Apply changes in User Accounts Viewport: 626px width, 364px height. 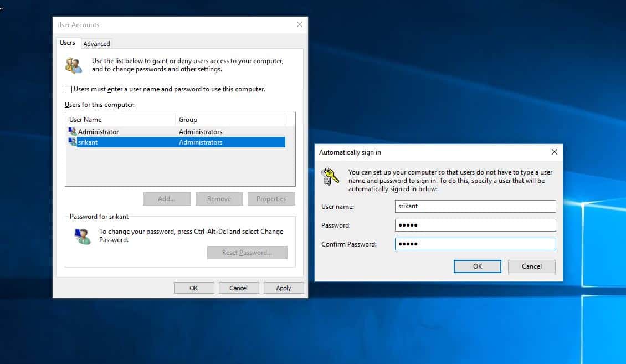pyautogui.click(x=284, y=288)
